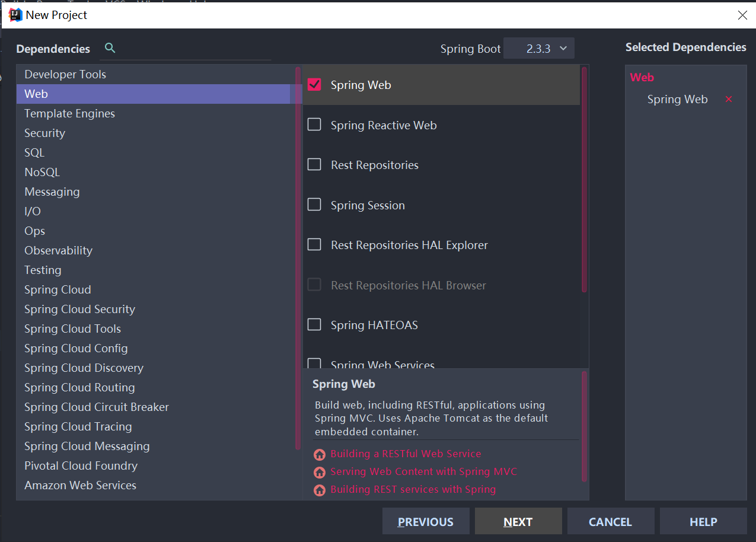Click the disabled Rest Repositories HAL Browser checkbox

pos(314,285)
